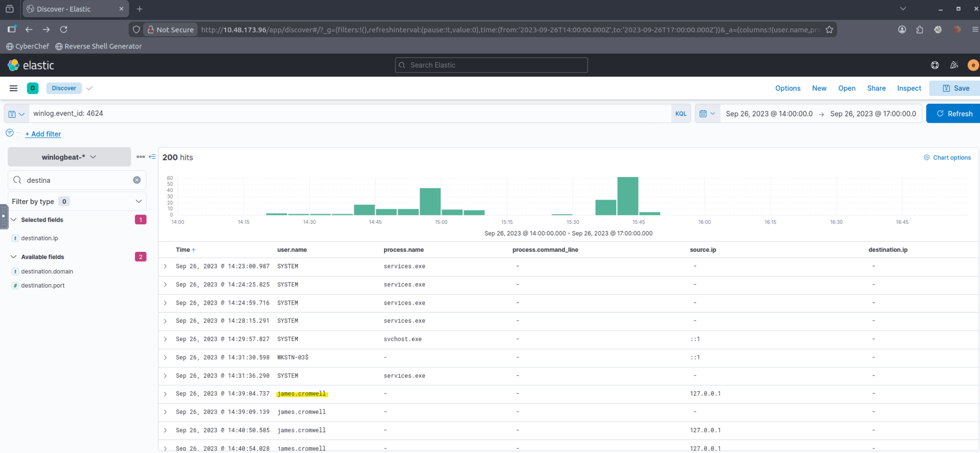This screenshot has height=453, width=980.
Task: Open the winlogbeat-* index pattern dropdown
Action: 69,157
